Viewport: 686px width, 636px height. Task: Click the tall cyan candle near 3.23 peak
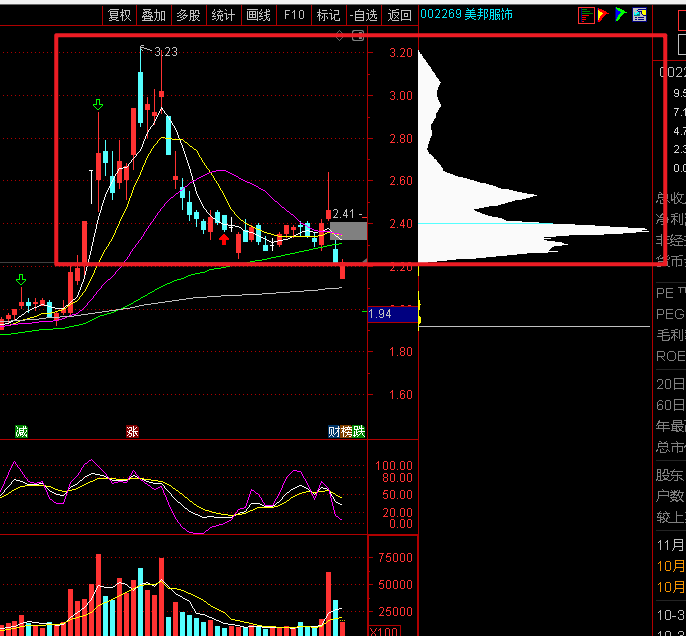[140, 98]
